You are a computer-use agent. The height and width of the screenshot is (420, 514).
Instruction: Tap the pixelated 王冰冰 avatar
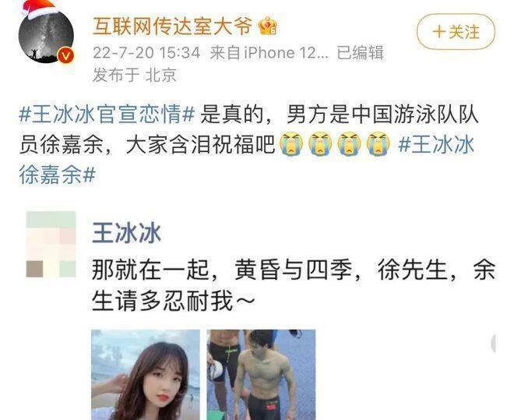click(x=51, y=244)
